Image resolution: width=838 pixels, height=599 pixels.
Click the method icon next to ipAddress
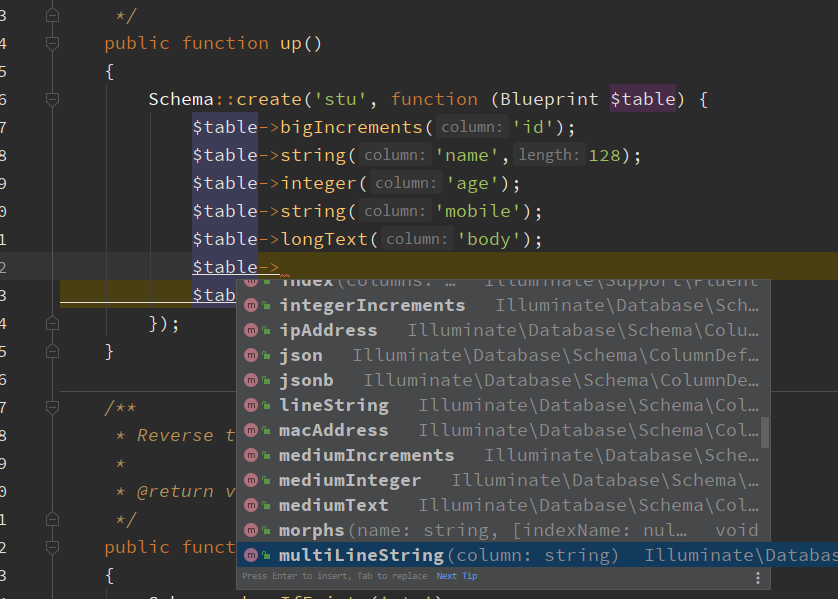click(x=252, y=330)
